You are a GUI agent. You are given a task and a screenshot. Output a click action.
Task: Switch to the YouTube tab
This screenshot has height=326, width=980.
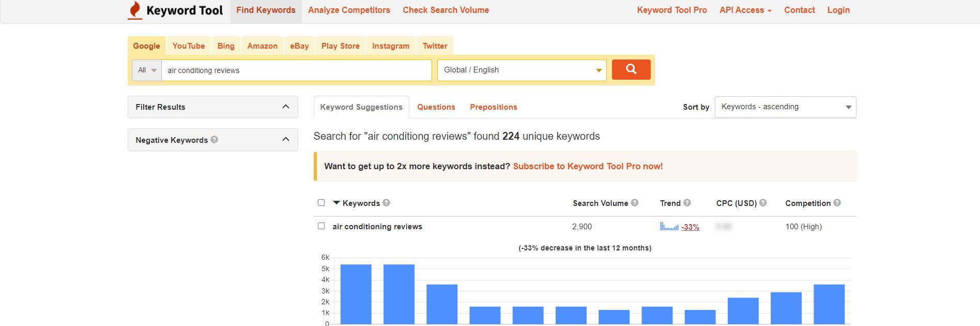coord(189,46)
